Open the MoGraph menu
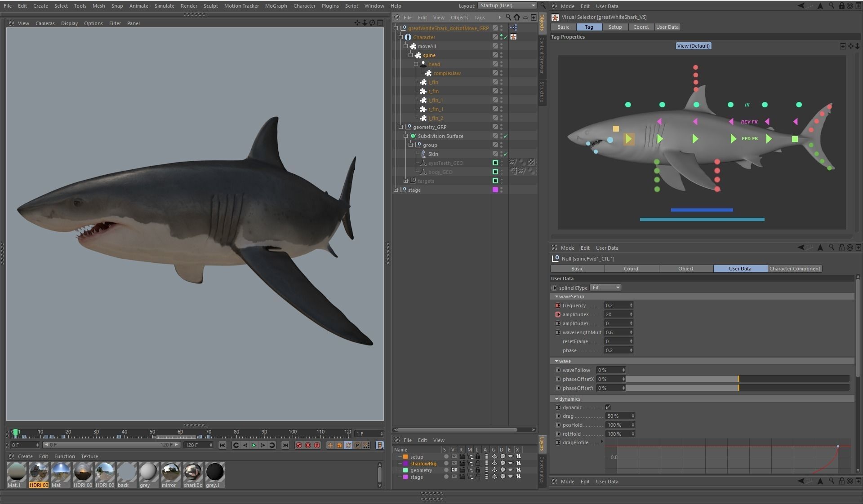 click(x=276, y=6)
